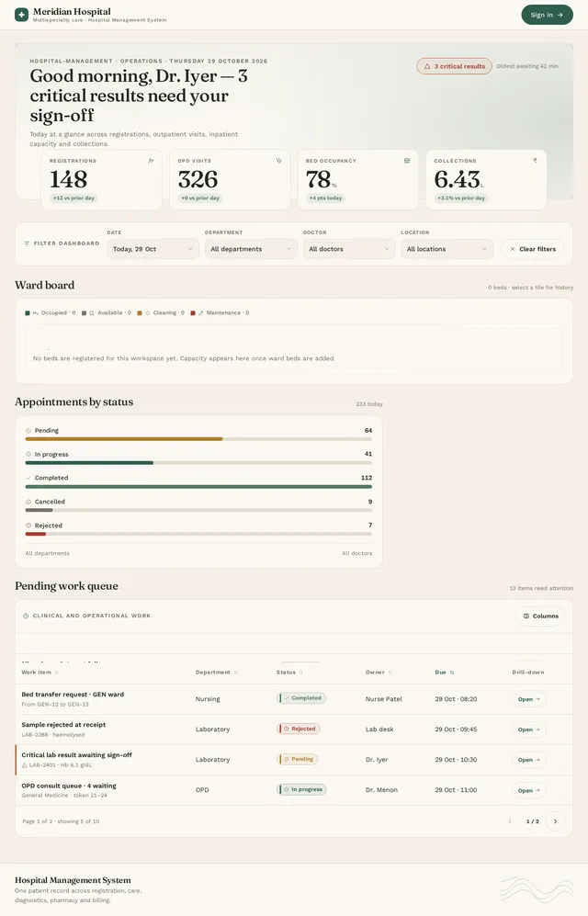Click the Cancelled appointments bar
Viewport: 588px width, 916px height.
tap(198, 510)
